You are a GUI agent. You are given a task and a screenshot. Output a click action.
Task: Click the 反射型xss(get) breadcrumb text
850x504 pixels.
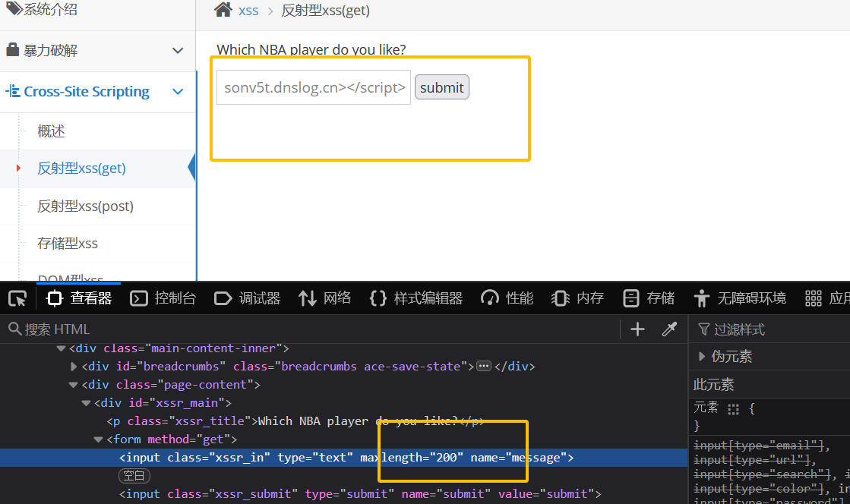pos(325,11)
